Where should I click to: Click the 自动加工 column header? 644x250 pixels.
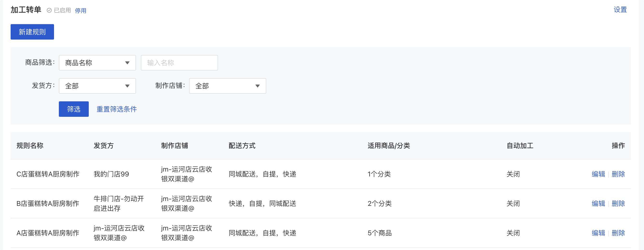pyautogui.click(x=520, y=146)
